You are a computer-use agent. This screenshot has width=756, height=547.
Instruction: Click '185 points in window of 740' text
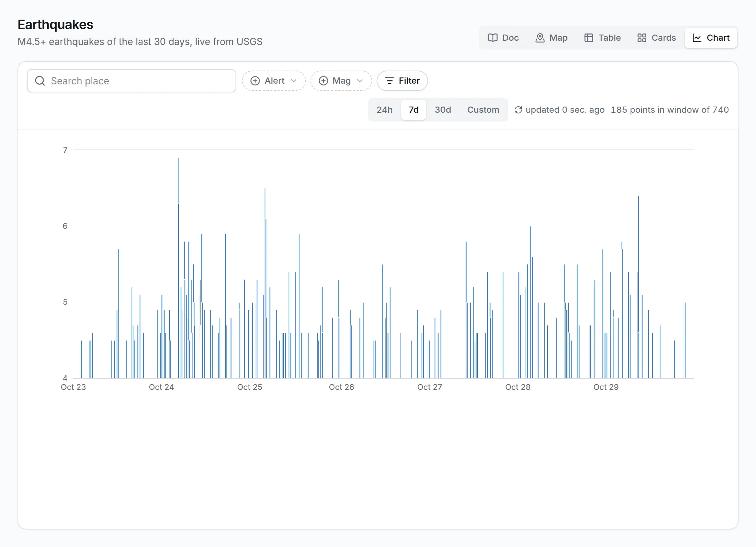point(670,110)
